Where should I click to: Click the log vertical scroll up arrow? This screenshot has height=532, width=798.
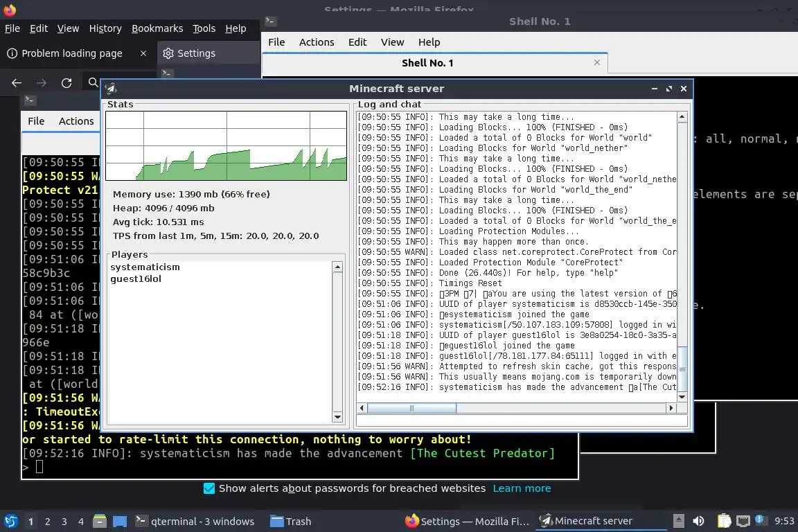682,117
